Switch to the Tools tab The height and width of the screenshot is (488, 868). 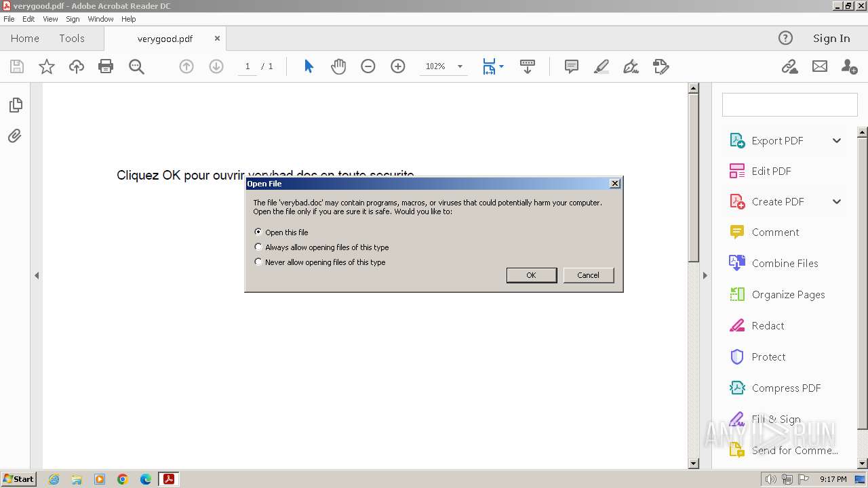click(72, 38)
